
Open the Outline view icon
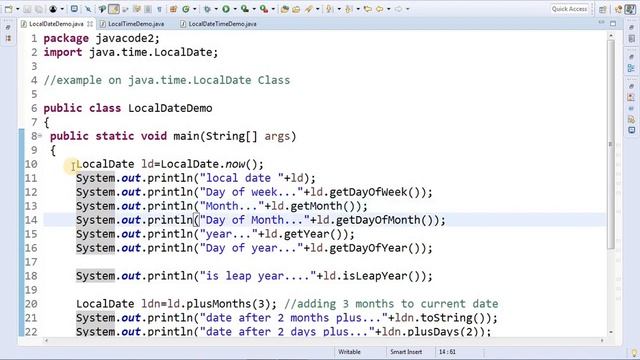(x=631, y=68)
